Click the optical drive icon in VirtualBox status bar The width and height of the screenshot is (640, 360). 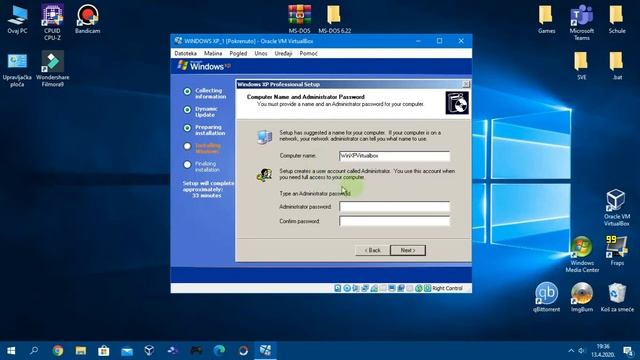[347, 288]
